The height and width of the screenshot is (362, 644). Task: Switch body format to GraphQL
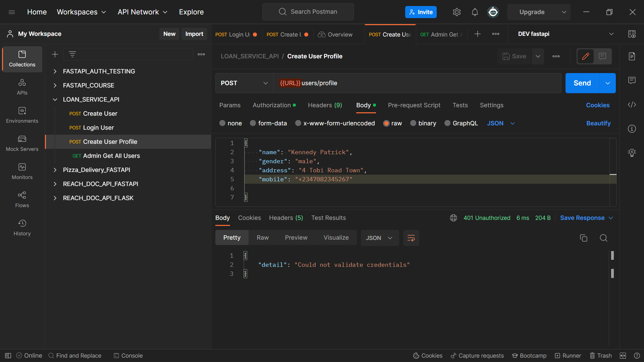point(465,123)
